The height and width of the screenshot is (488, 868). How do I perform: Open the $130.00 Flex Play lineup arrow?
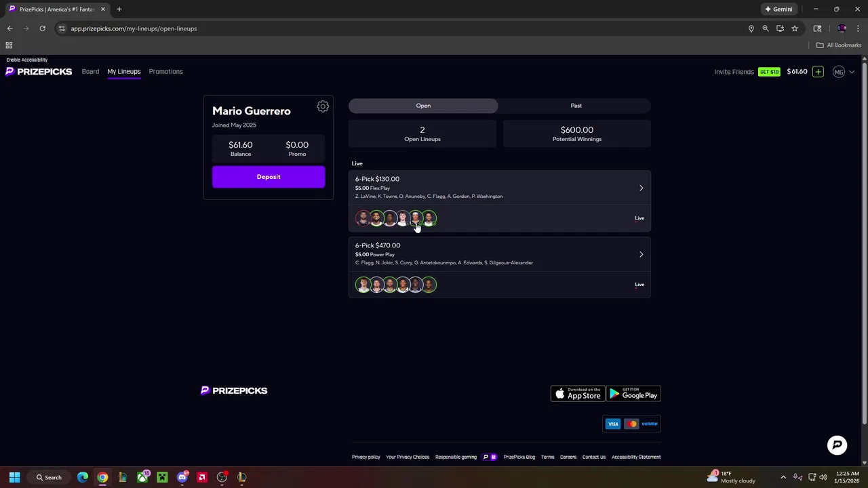click(641, 188)
